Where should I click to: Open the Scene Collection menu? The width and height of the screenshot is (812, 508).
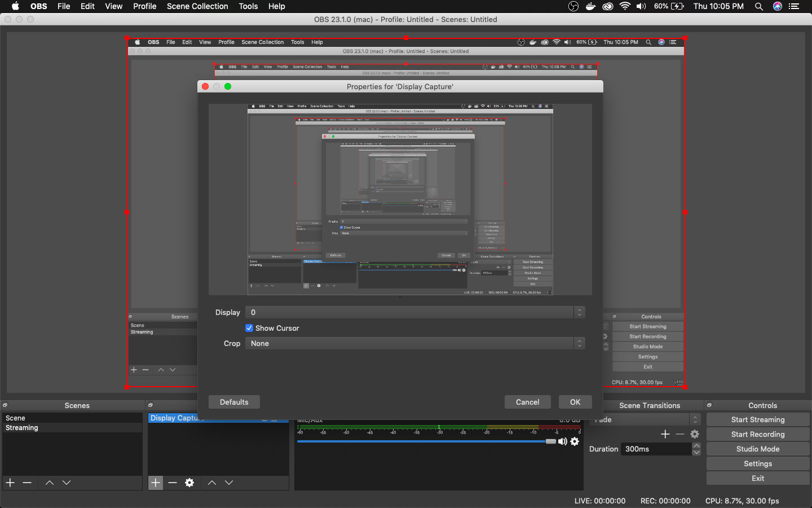point(197,6)
